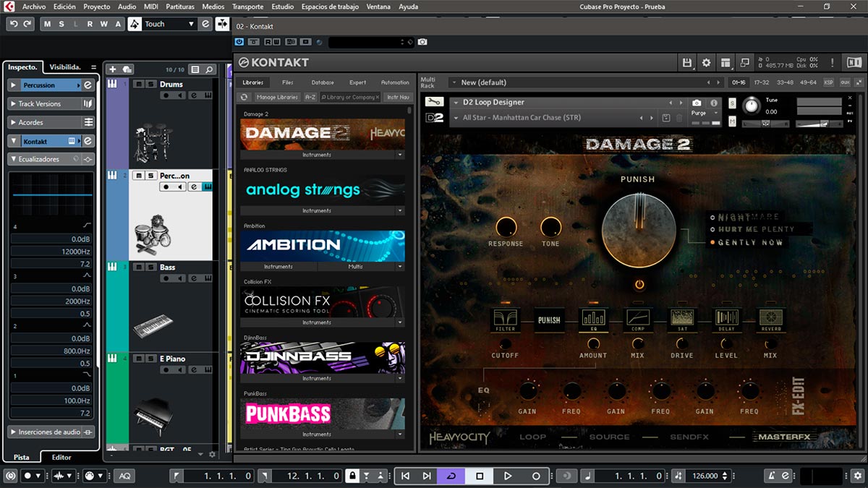Expand the Acordes inspector section
Image resolution: width=868 pixels, height=488 pixels.
[x=14, y=122]
